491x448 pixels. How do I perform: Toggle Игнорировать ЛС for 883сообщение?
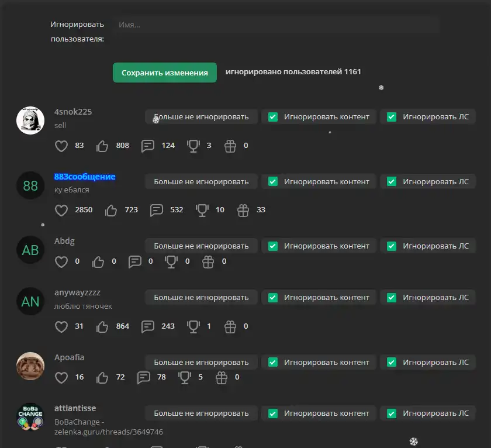point(392,181)
